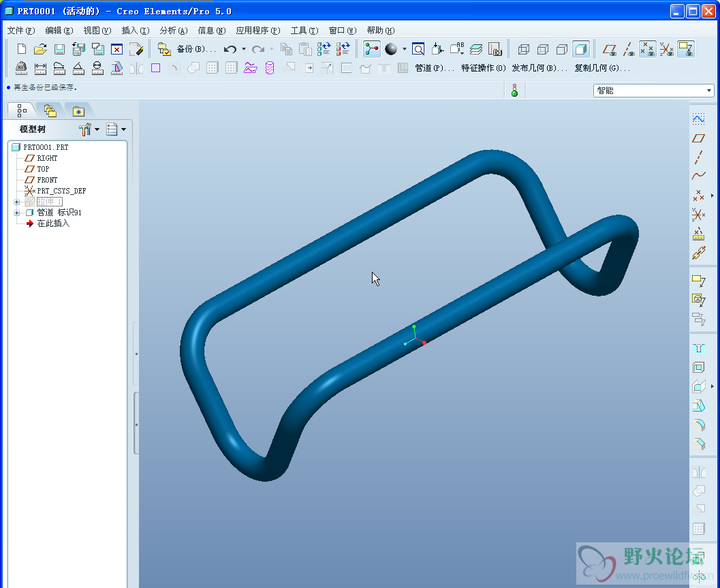Open model tree settings hammer dropdown
The width and height of the screenshot is (720, 588).
pos(89,129)
